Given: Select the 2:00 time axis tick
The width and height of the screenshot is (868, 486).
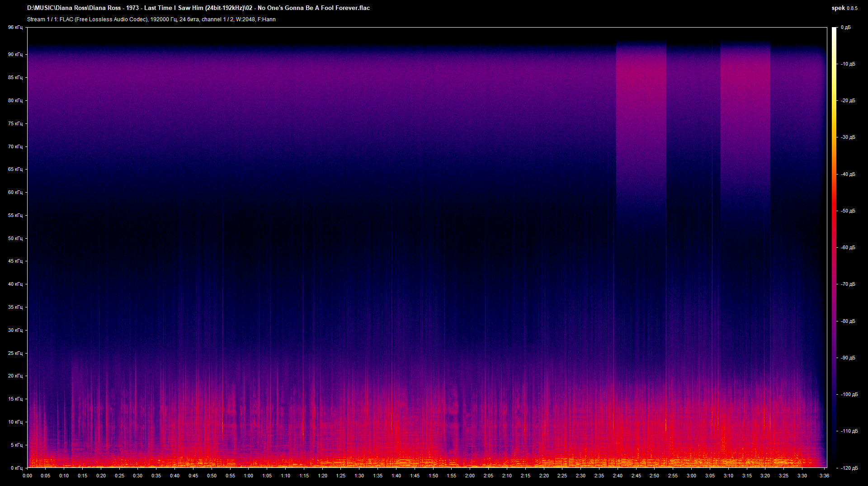Looking at the screenshot, I should 470,476.
